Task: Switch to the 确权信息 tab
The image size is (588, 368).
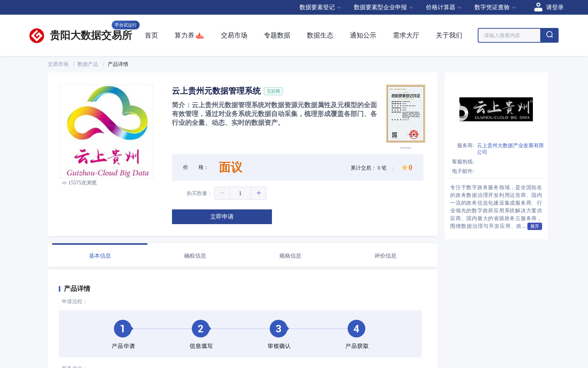Action: 195,256
